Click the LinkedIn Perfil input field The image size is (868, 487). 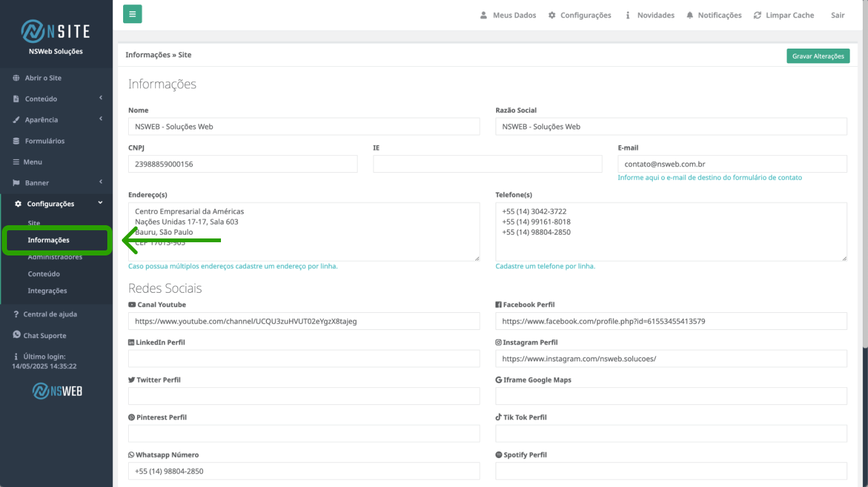click(304, 358)
